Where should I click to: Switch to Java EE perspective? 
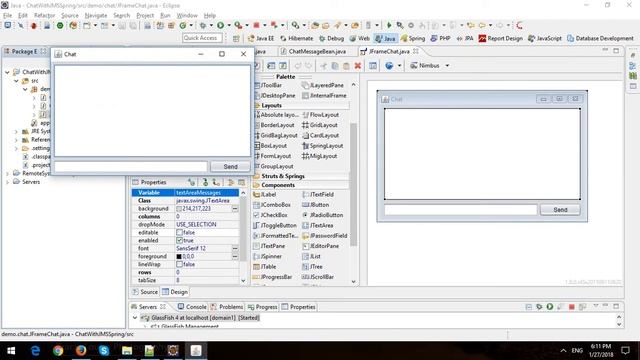pos(260,38)
